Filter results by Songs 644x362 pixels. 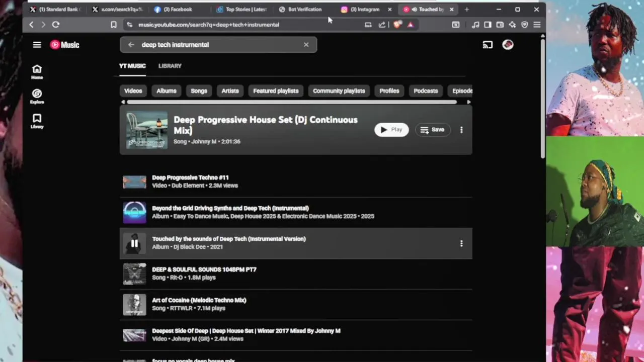click(199, 91)
